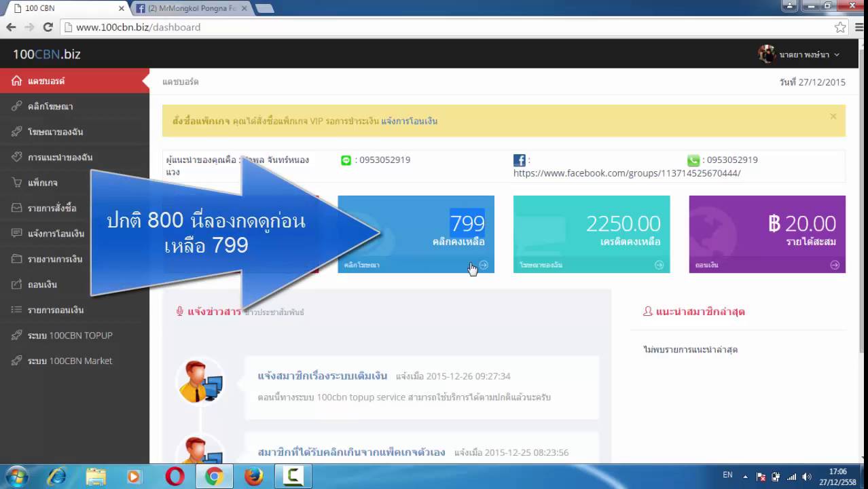Click the chat icon beside แจ้งการโอนเงิน
Image resolution: width=868 pixels, height=489 pixels.
pos(16,233)
